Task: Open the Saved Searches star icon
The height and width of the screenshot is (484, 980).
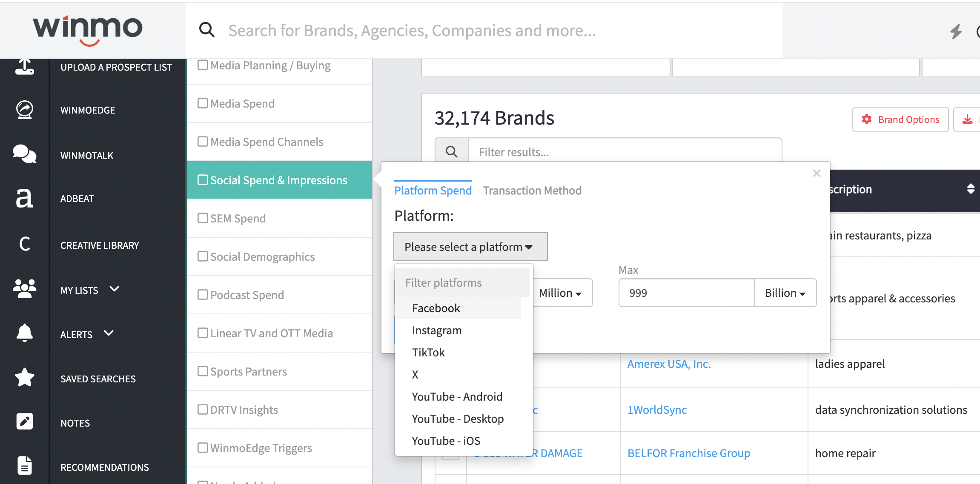Action: 25,378
